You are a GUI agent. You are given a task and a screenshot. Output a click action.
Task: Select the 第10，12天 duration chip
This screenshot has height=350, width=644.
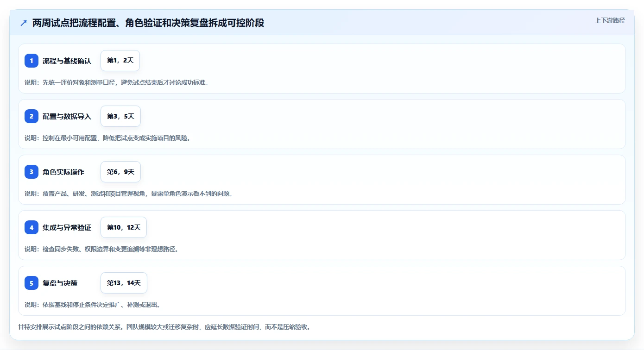(x=124, y=227)
